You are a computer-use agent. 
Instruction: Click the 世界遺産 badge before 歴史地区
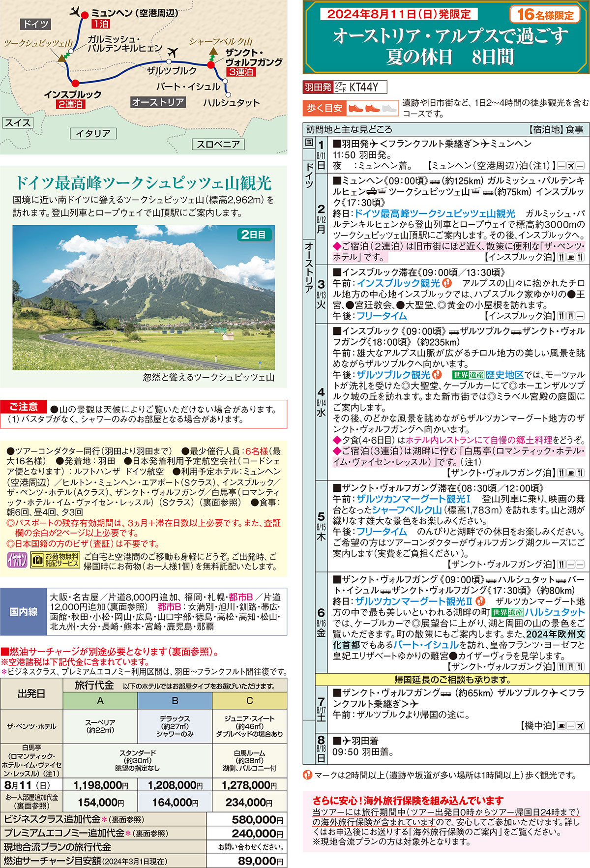(468, 375)
